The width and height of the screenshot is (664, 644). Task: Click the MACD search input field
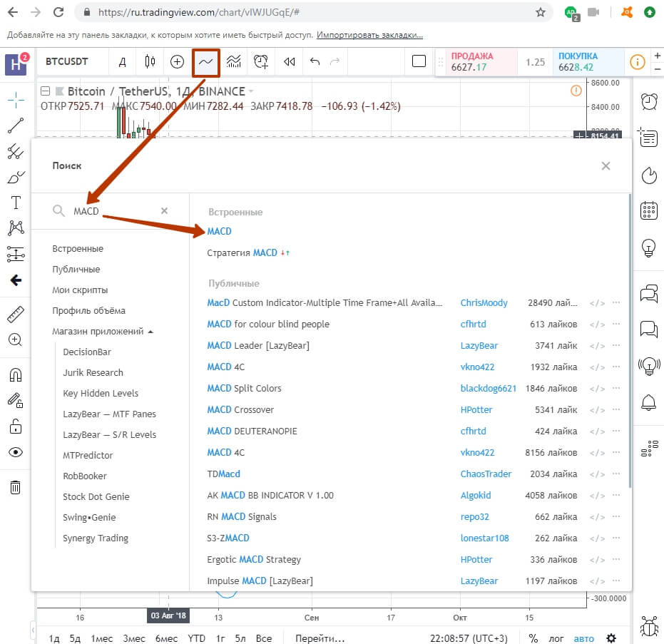(114, 211)
